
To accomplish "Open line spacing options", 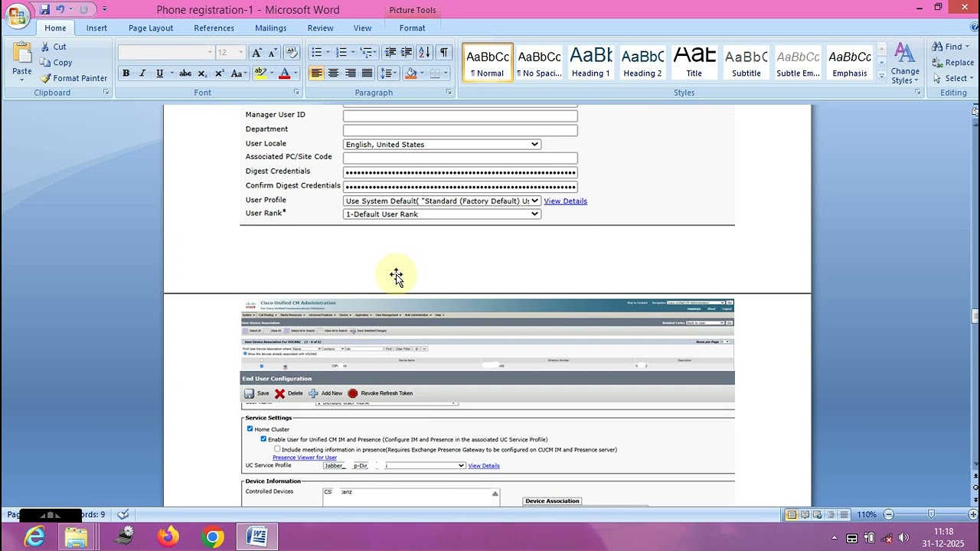I will tap(388, 73).
